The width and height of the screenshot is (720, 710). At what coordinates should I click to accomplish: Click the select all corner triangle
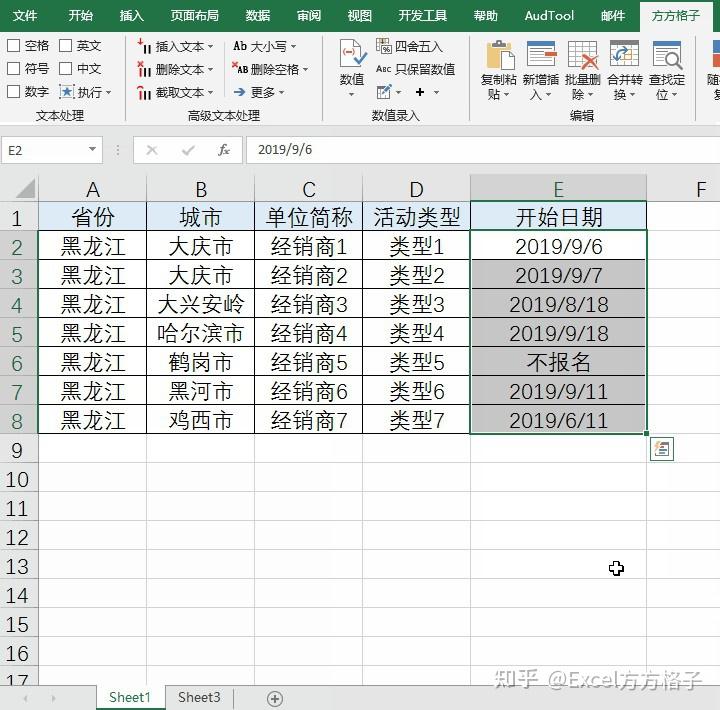(x=23, y=189)
